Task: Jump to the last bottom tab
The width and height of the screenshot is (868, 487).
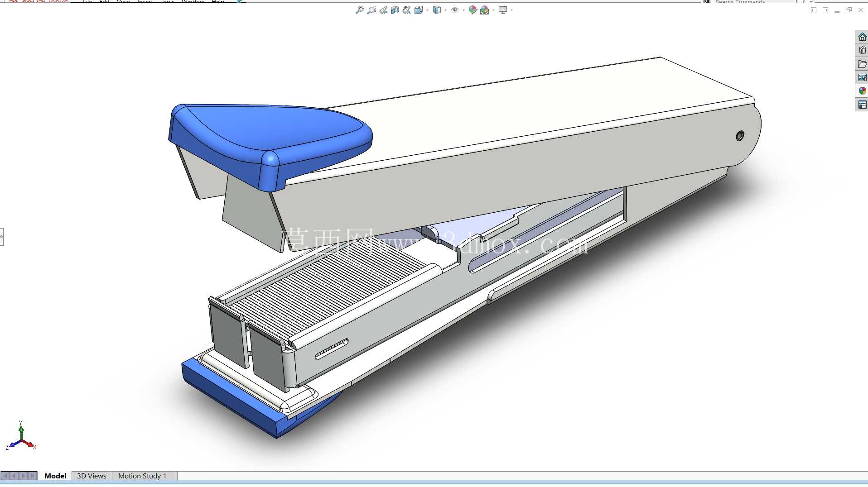Action: [x=32, y=476]
